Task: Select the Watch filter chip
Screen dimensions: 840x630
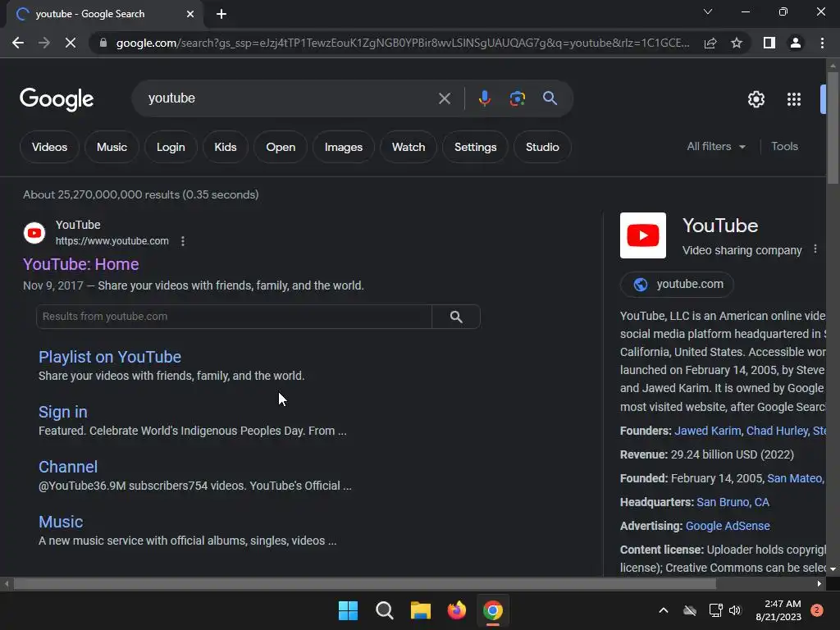Action: point(409,147)
